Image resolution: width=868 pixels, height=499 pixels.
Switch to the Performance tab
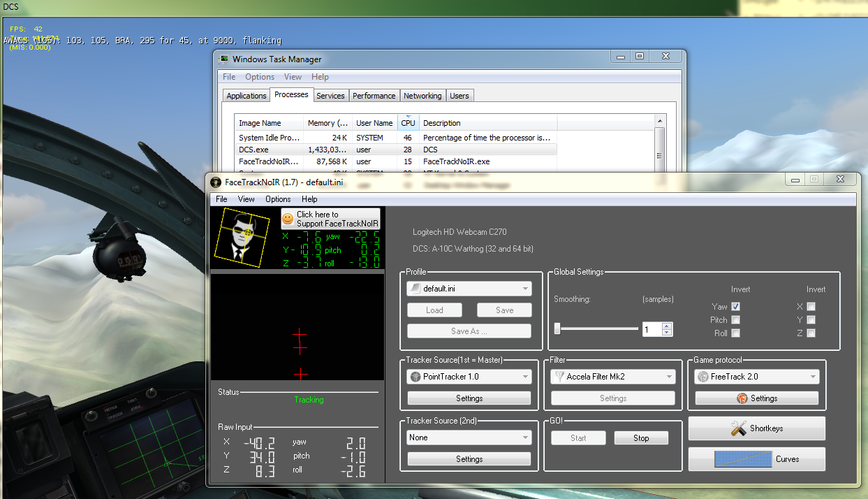click(374, 96)
